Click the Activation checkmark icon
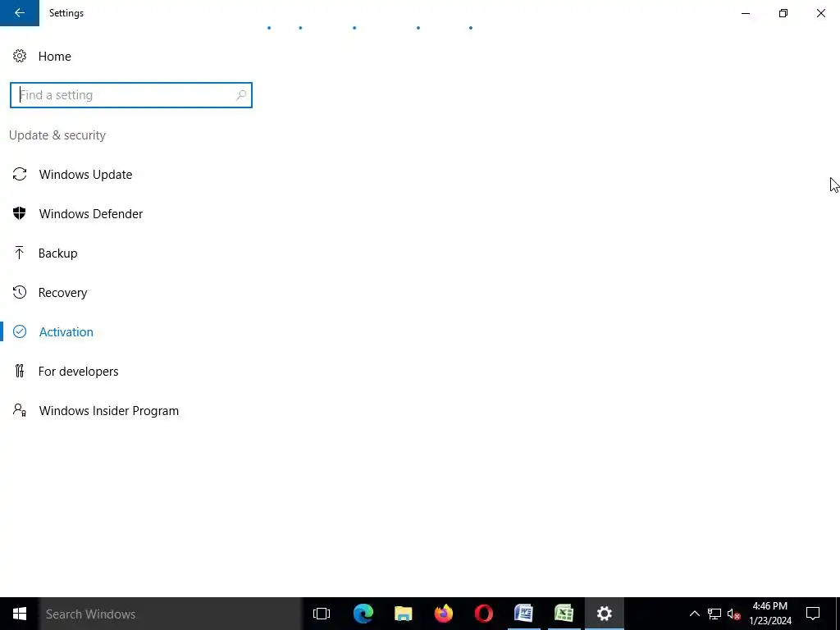 (20, 331)
